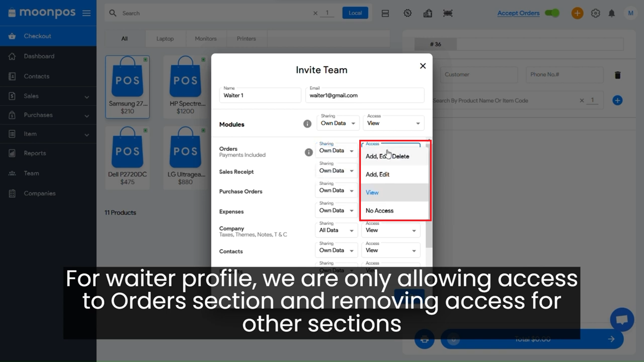Close the Invite Team dialog
Image resolution: width=644 pixels, height=362 pixels.
point(423,66)
